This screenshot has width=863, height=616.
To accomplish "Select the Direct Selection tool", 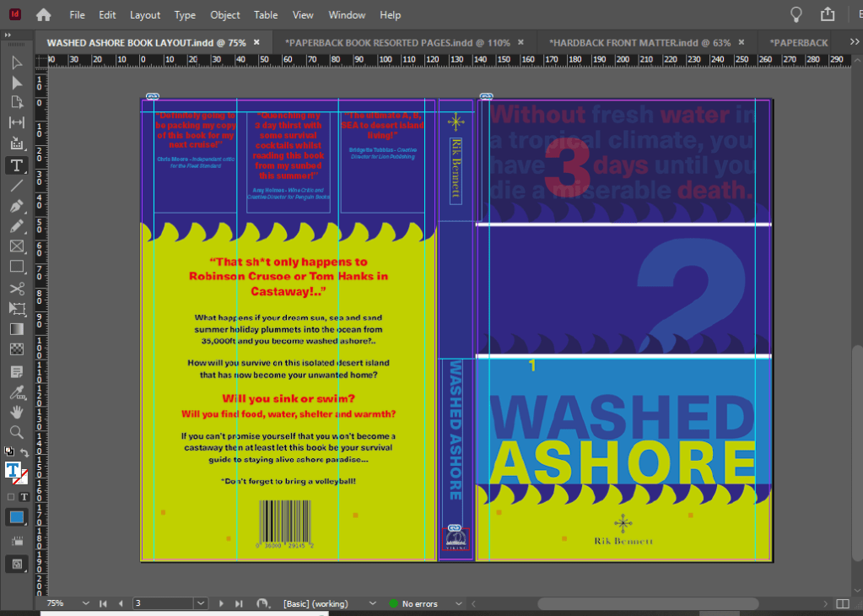I will 16,82.
